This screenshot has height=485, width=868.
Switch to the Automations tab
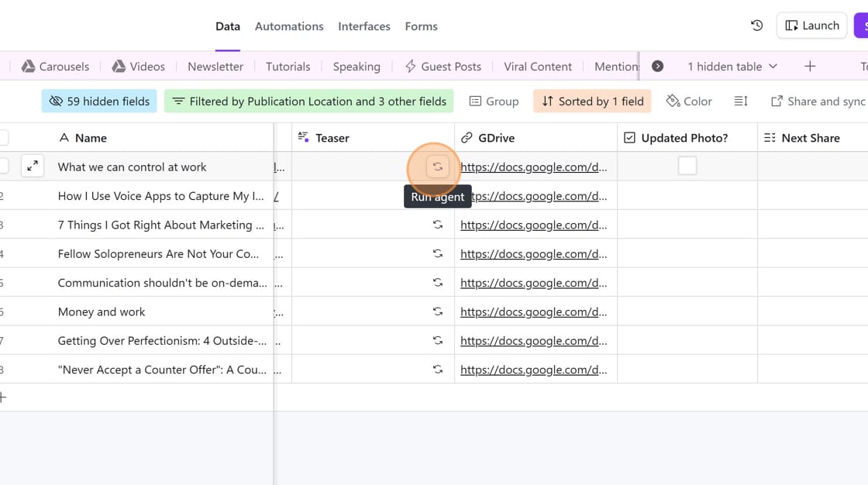click(x=289, y=26)
